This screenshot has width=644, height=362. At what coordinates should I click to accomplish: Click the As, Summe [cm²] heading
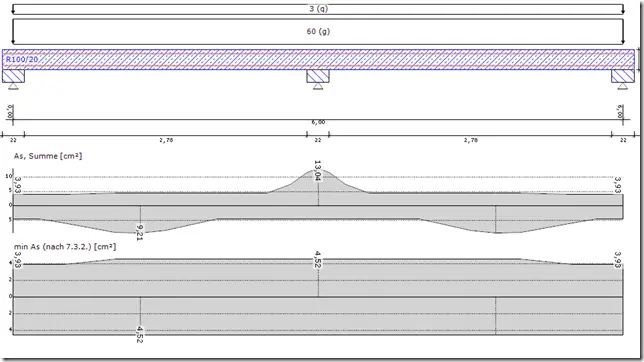(48, 156)
